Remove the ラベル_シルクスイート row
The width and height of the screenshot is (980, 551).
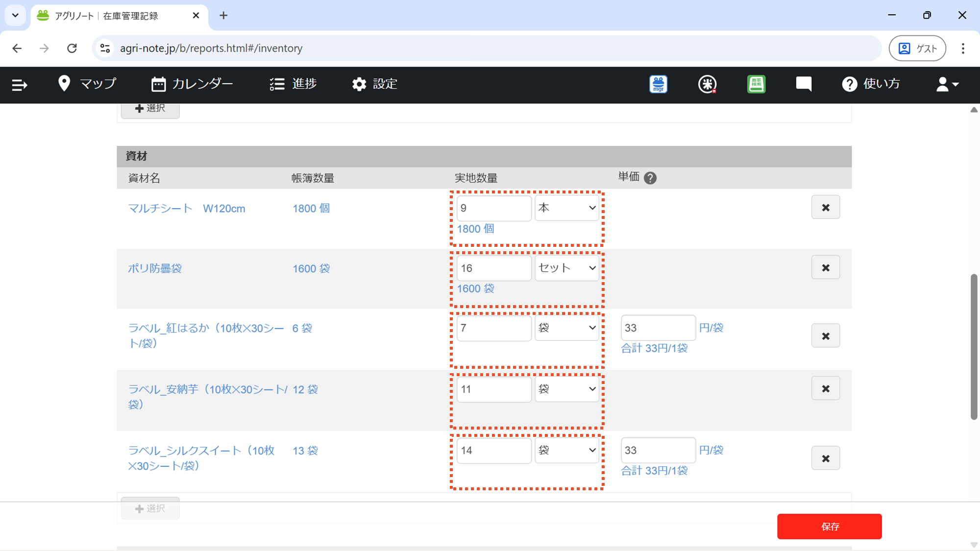point(826,458)
